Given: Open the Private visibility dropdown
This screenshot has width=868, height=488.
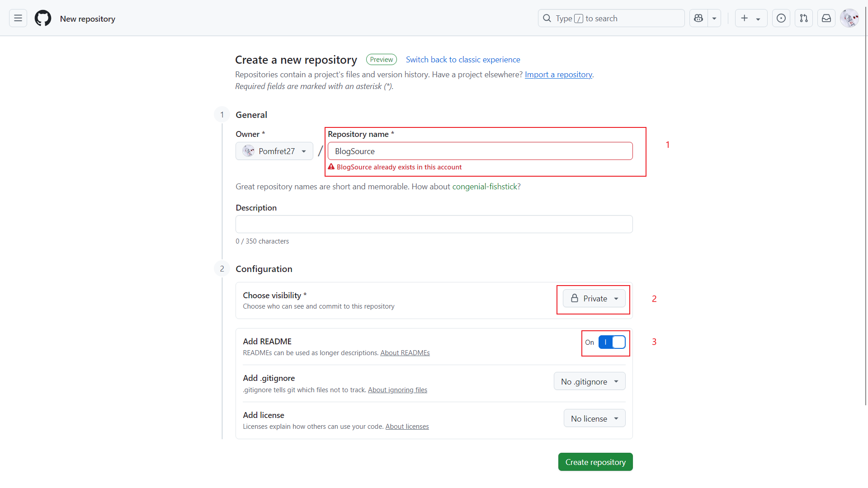Looking at the screenshot, I should click(x=594, y=299).
